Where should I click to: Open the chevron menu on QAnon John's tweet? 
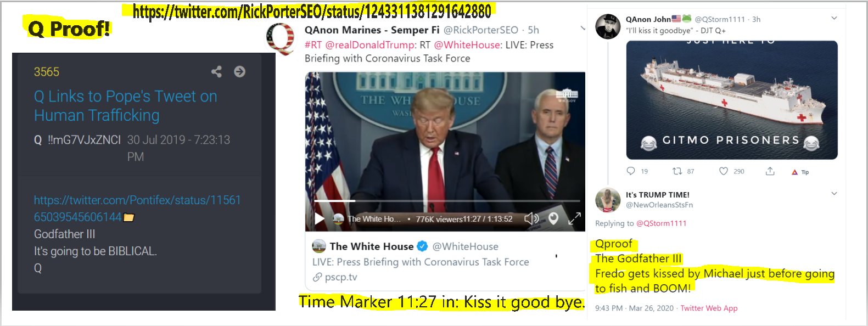[834, 18]
